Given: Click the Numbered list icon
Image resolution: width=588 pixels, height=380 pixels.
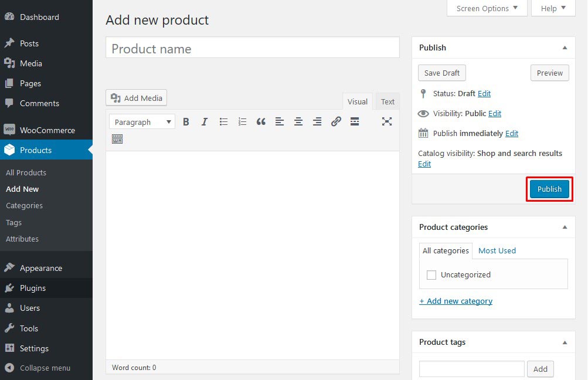Looking at the screenshot, I should point(242,121).
